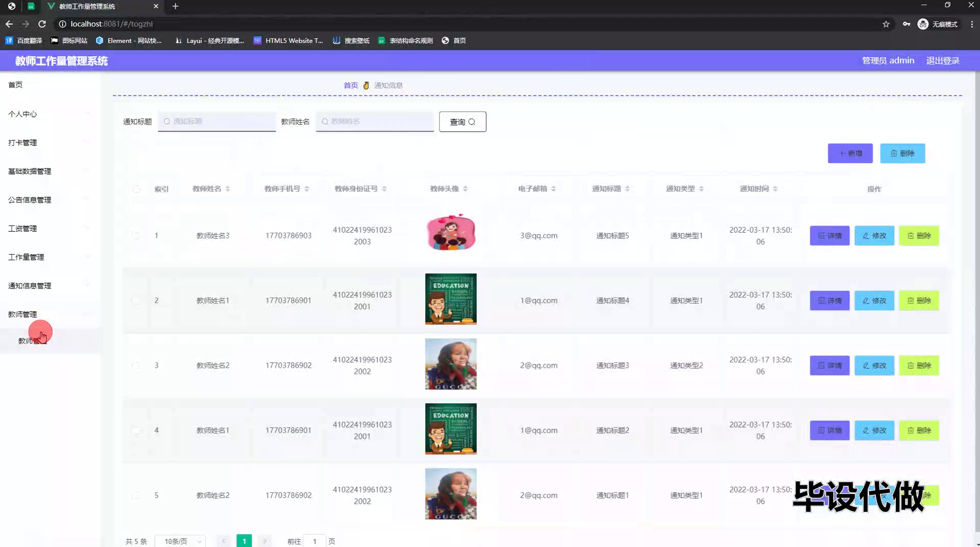This screenshot has height=547, width=980.
Task: Click the top 删除 batch delete button
Action: pos(902,153)
